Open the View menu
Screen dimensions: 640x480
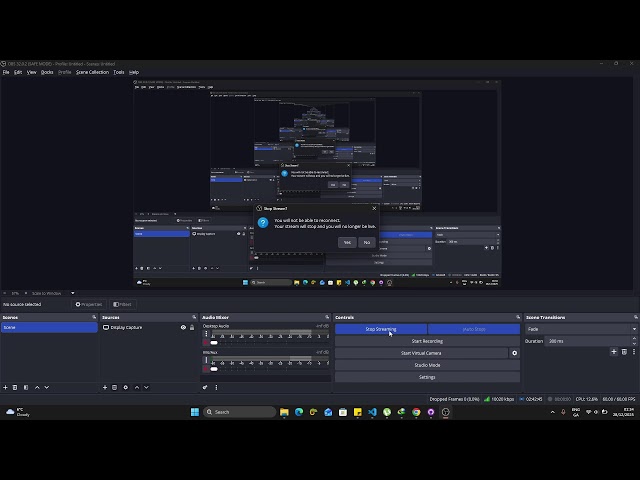coord(31,72)
